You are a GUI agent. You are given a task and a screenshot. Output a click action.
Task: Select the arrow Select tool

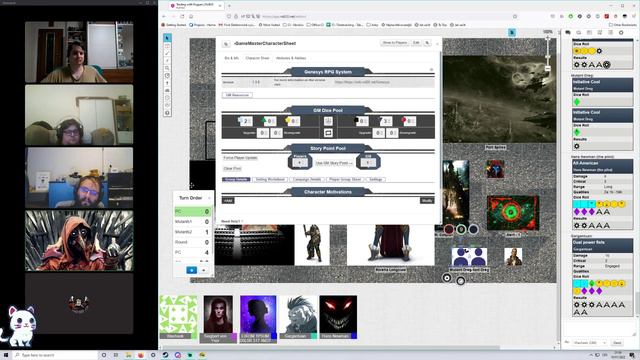(167, 38)
